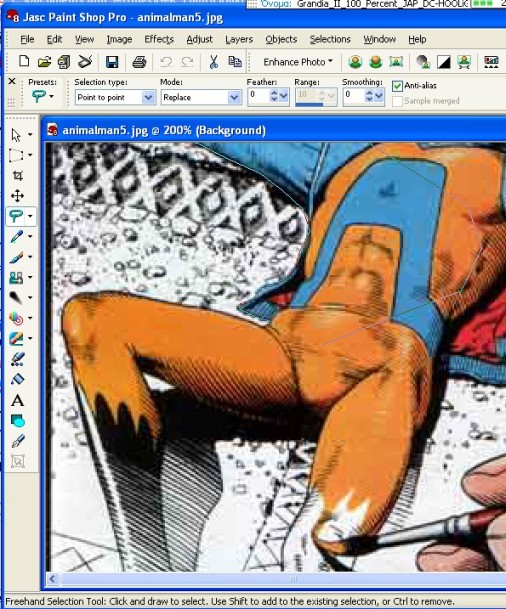Expand the Freehand Selection tool flyout arrow
Image resolution: width=506 pixels, height=609 pixels.
(30, 216)
